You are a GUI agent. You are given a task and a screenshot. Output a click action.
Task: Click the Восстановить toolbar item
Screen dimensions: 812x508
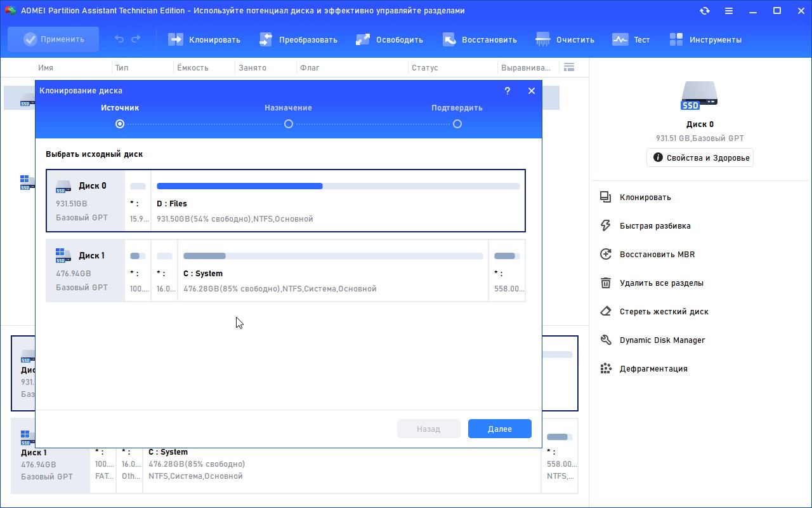pyautogui.click(x=480, y=39)
